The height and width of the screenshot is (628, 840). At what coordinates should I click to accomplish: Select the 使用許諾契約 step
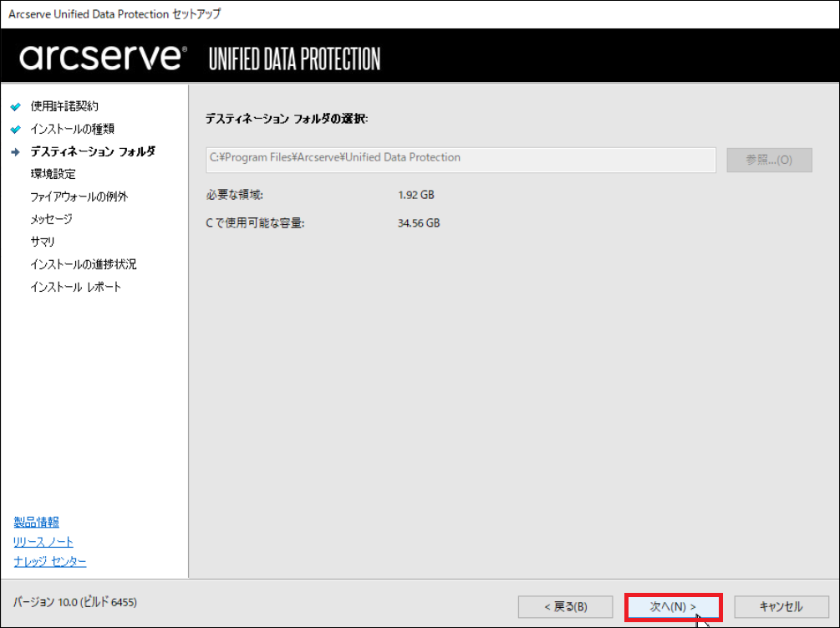click(x=64, y=106)
